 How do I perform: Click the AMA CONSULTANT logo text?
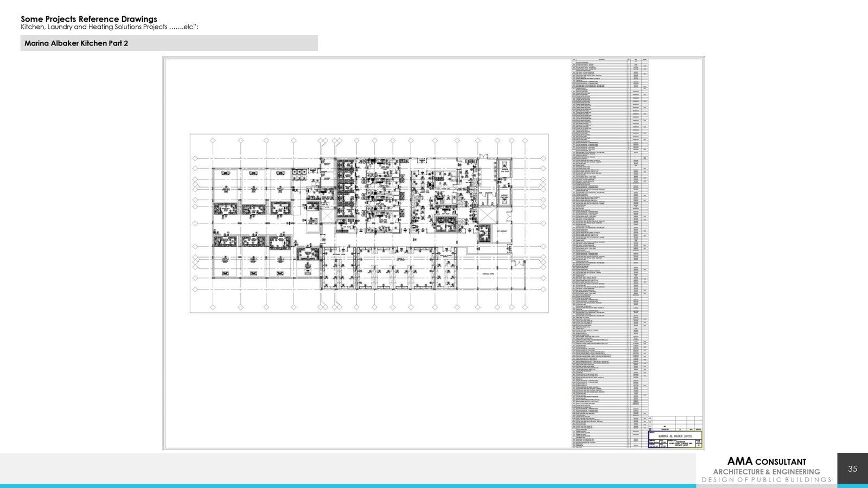coord(767,461)
